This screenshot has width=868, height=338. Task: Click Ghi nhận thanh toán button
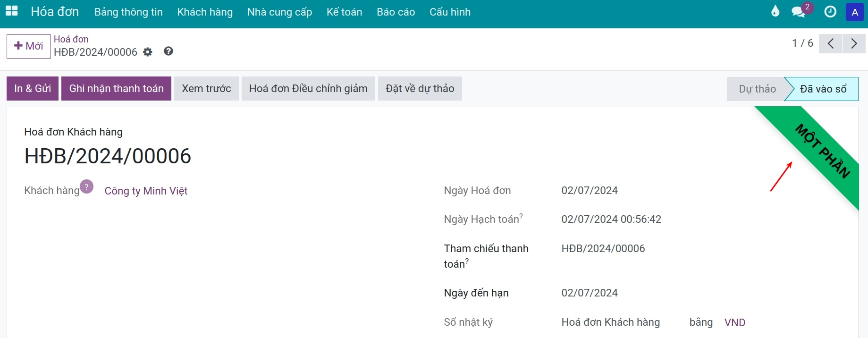(x=116, y=89)
